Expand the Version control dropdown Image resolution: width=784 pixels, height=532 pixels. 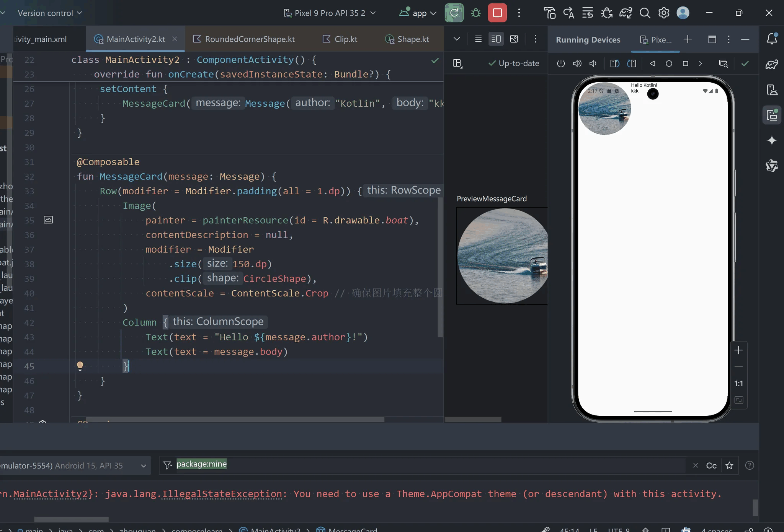[50, 13]
